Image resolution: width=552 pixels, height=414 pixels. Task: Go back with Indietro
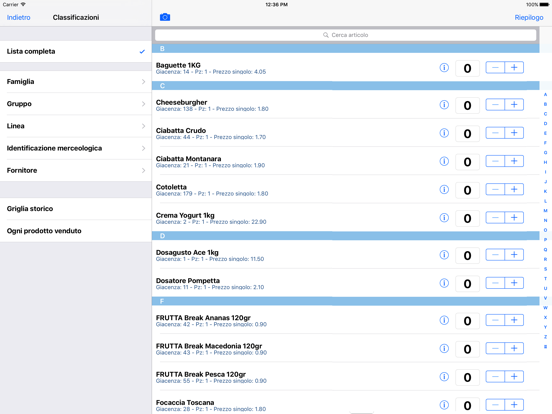pyautogui.click(x=19, y=17)
